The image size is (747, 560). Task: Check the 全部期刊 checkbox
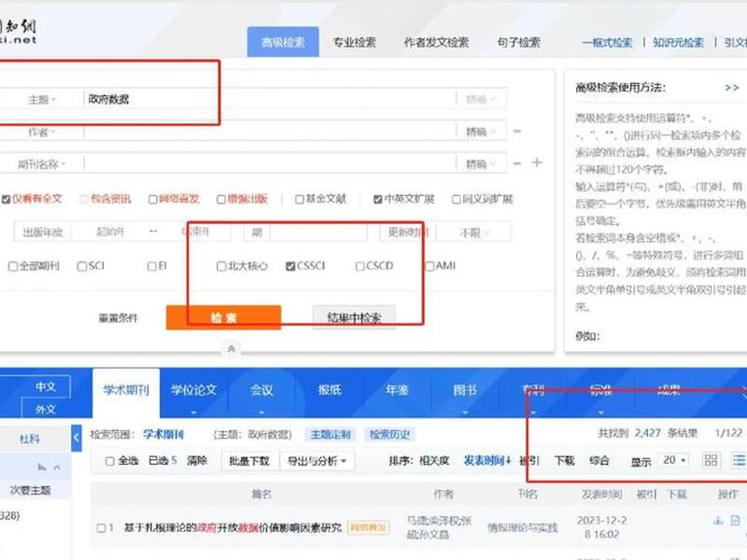pos(13,266)
